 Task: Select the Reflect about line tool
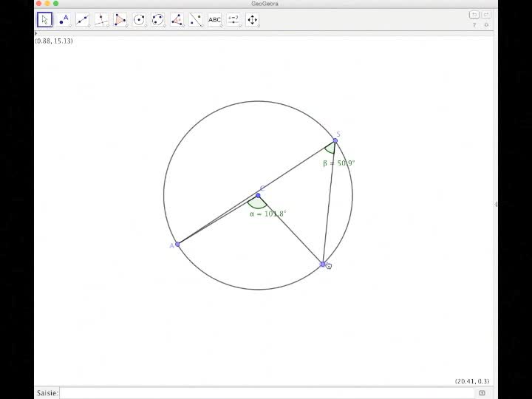[195, 19]
